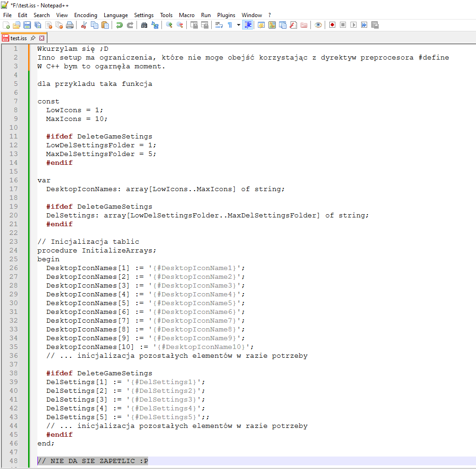Open the Replace dialog icon
This screenshot has height=469, width=476.
(155, 25)
